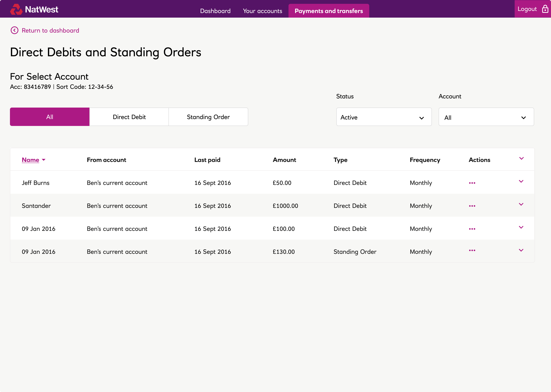Click the £100.00 amount cell
The width and height of the screenshot is (551, 392).
(284, 229)
